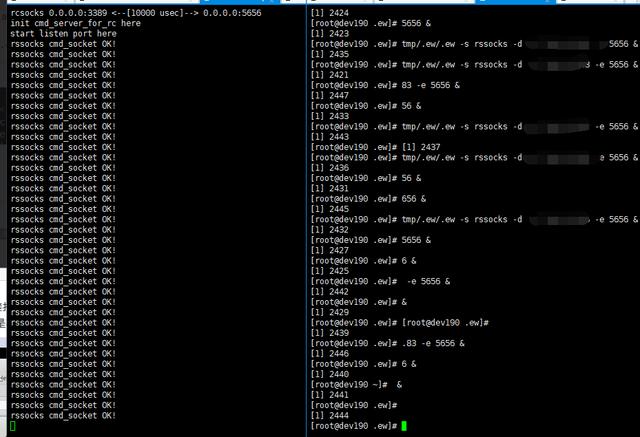Click the '.83 -e 5656 &' command line
This screenshot has height=437, width=640.
click(x=387, y=343)
